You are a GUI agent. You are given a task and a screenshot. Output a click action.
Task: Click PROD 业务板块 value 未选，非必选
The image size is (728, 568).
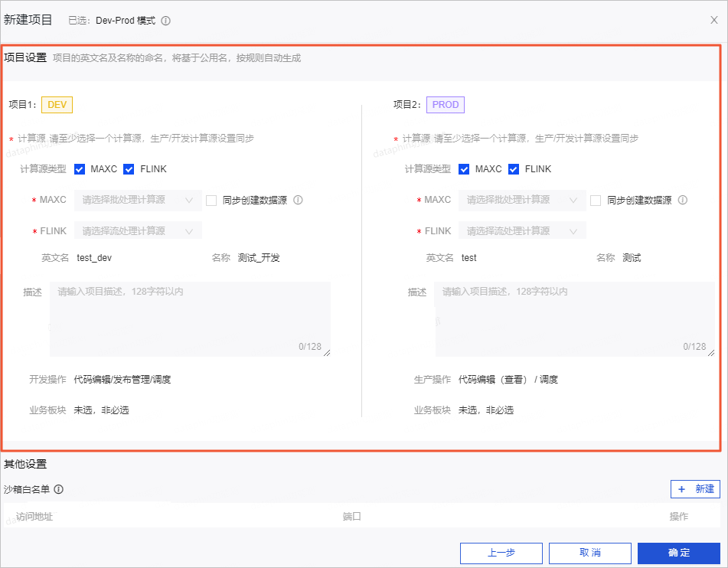485,410
